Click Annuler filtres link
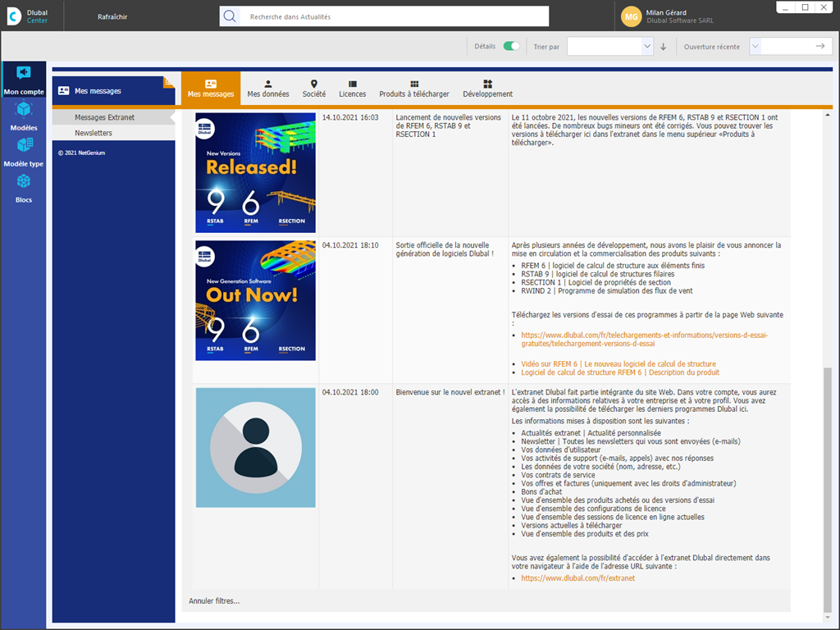Image resolution: width=840 pixels, height=630 pixels. 214,601
